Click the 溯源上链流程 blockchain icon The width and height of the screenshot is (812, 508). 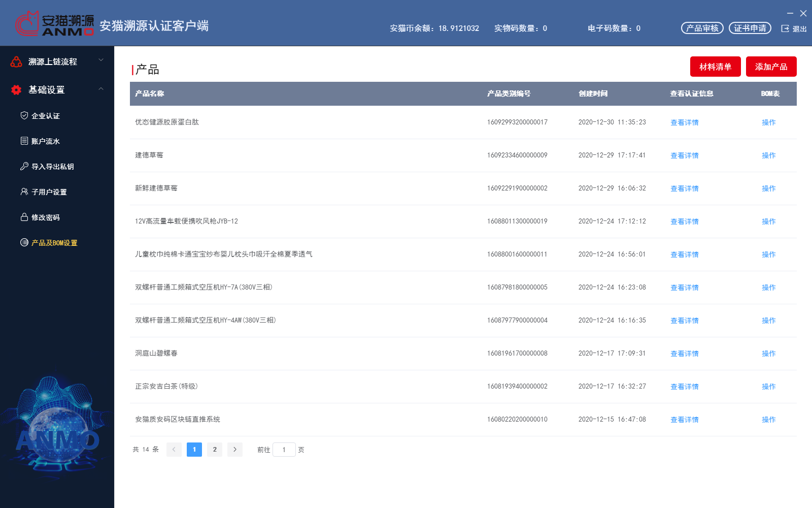(x=16, y=61)
